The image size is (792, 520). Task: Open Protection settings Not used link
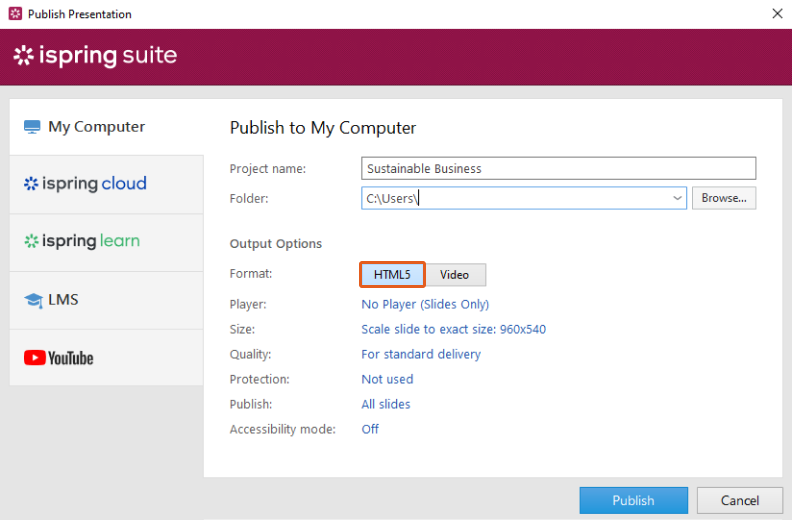pos(387,379)
